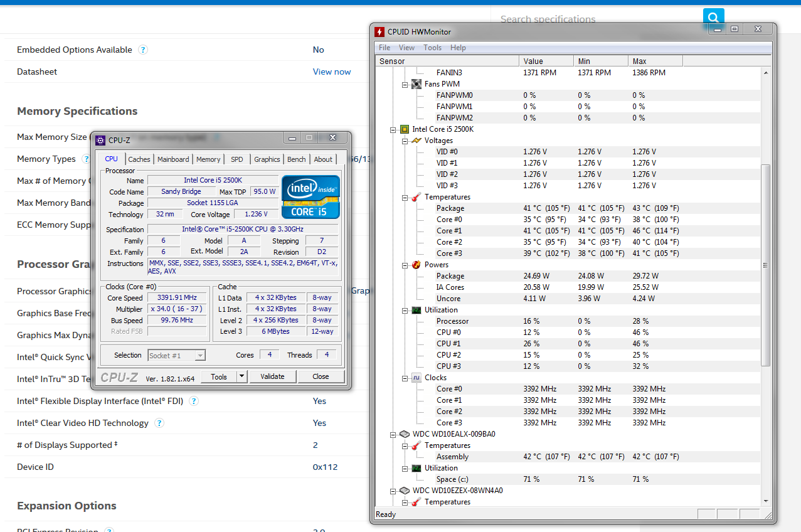Click the CPU Utilization chip icon

coord(416,310)
